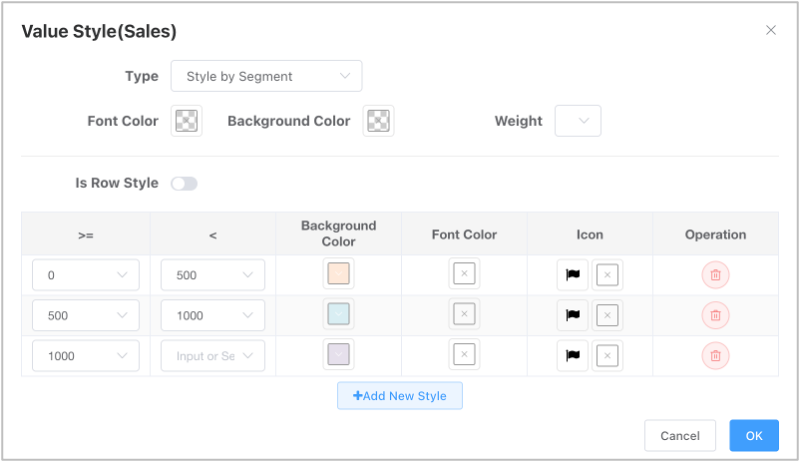Cancel the Value Style dialog

click(x=680, y=435)
